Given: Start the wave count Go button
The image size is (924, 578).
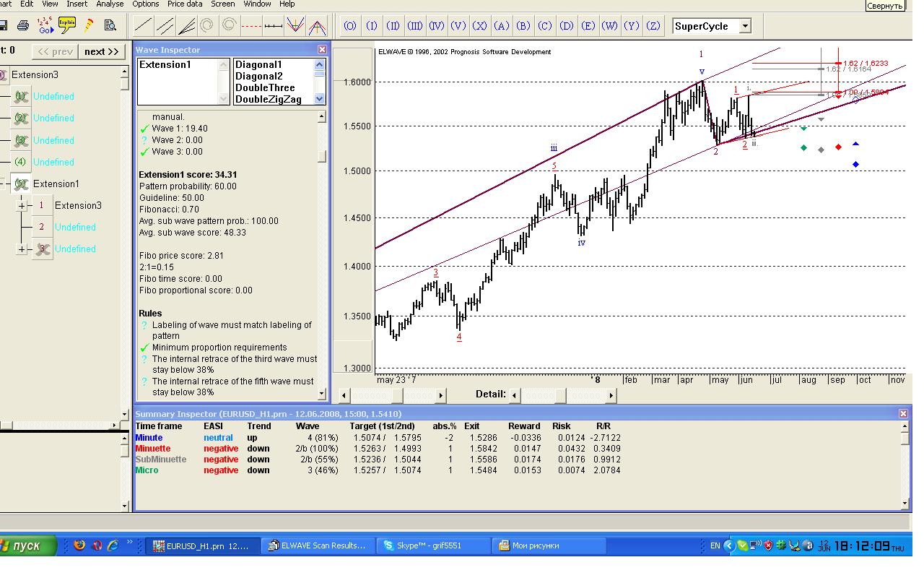Looking at the screenshot, I should coord(46,26).
